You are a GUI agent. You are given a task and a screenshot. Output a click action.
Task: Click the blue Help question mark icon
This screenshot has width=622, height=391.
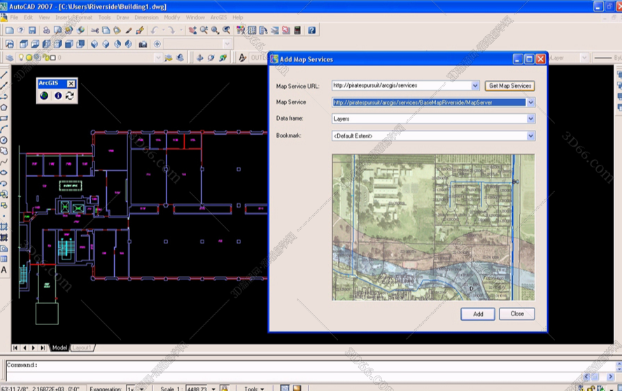(312, 30)
